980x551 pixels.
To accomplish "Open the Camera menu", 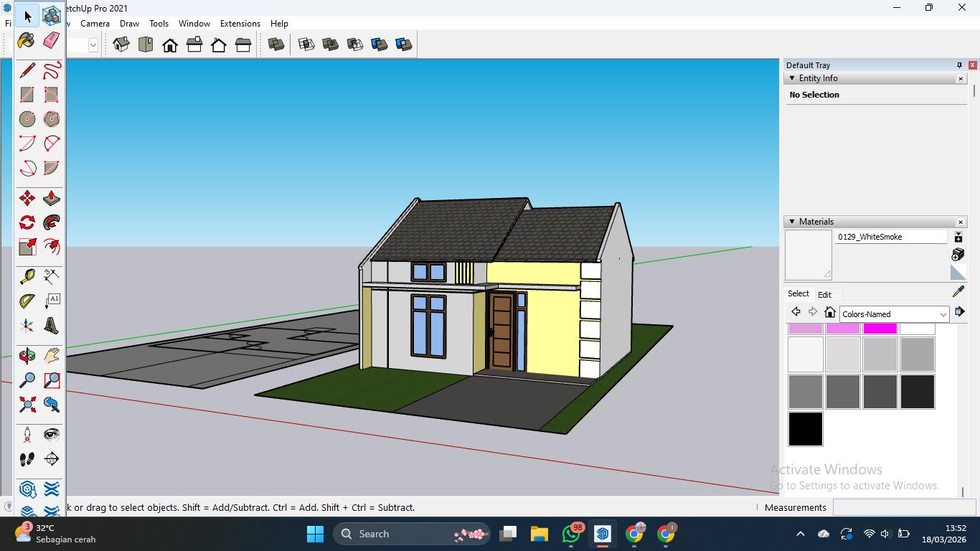I will (x=95, y=24).
